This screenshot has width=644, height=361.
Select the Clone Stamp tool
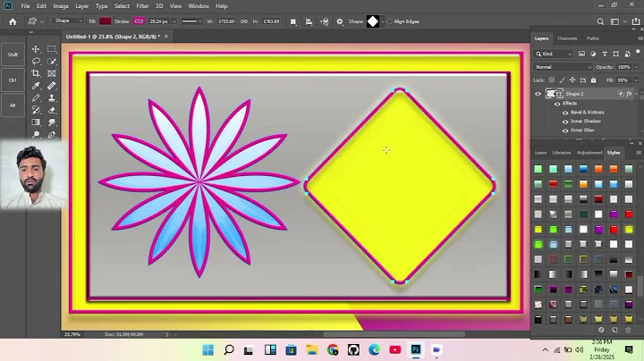pyautogui.click(x=51, y=98)
